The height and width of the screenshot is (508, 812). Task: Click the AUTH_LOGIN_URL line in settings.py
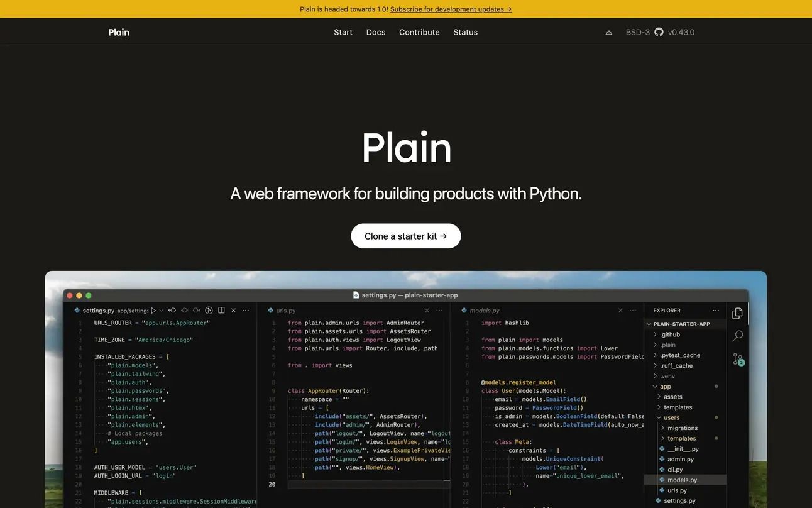pos(134,476)
